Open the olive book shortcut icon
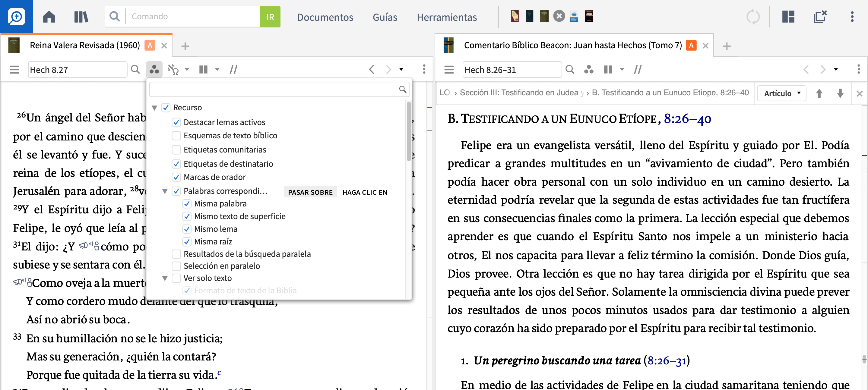868x390 pixels. (544, 16)
